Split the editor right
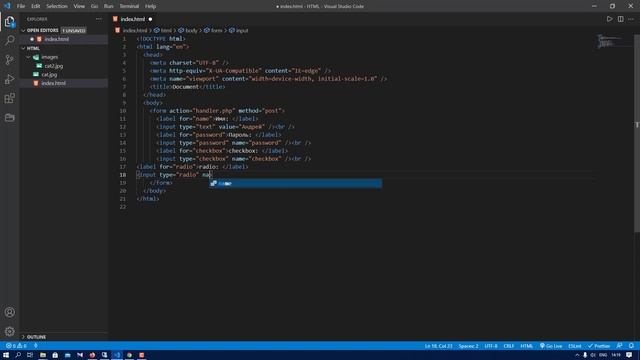 620,19
